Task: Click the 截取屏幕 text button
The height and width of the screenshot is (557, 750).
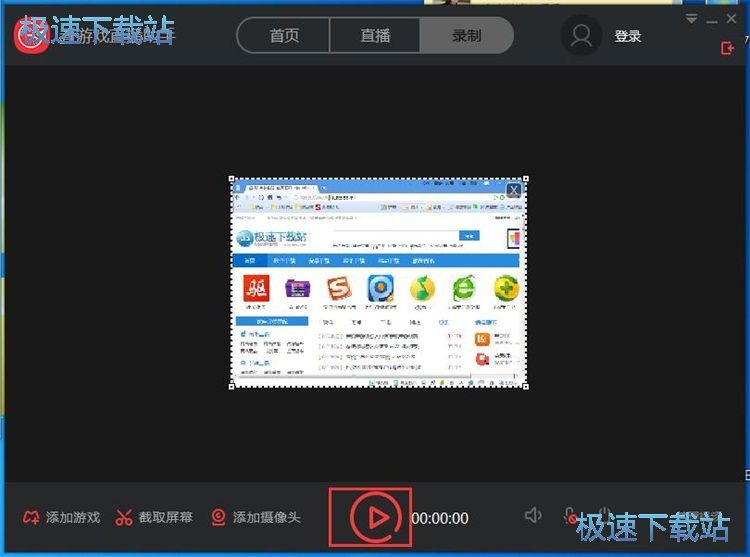Action: pyautogui.click(x=166, y=518)
